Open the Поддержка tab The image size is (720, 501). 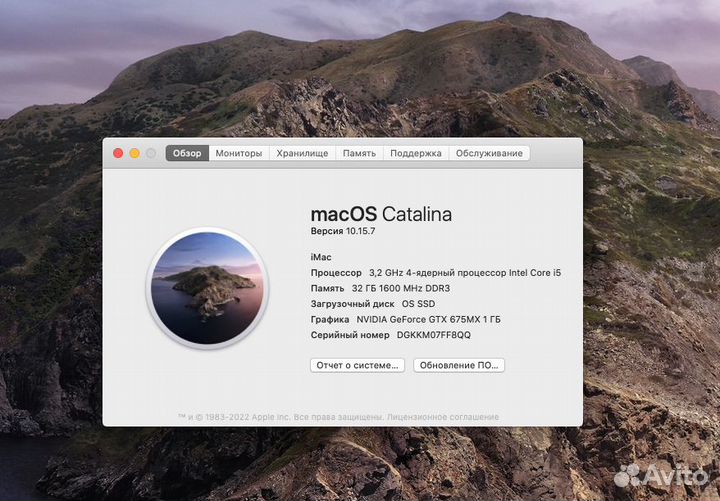(x=416, y=153)
